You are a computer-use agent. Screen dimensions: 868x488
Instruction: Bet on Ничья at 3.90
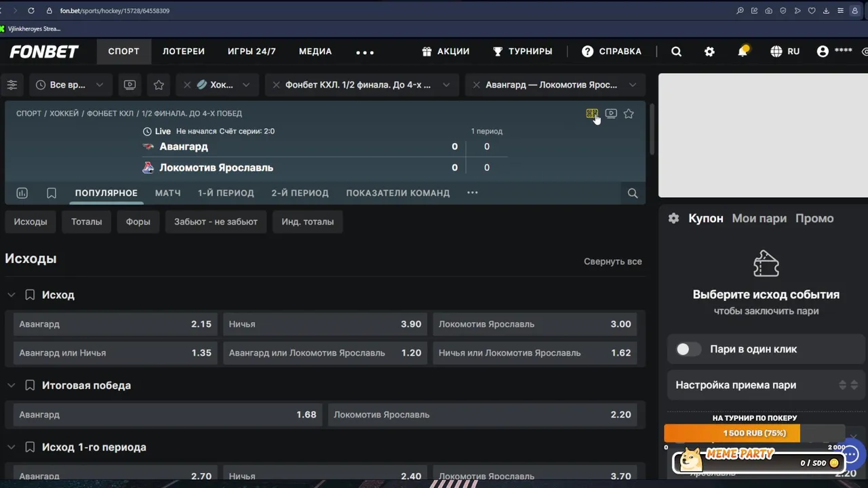[x=325, y=324]
